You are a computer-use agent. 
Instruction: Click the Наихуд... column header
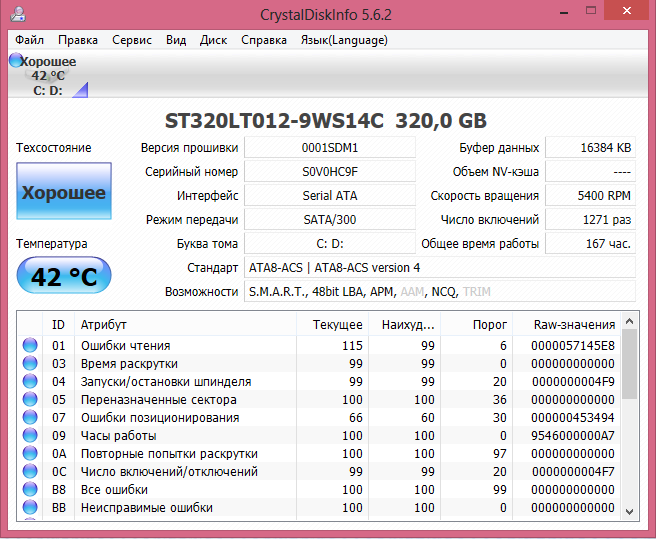[404, 324]
